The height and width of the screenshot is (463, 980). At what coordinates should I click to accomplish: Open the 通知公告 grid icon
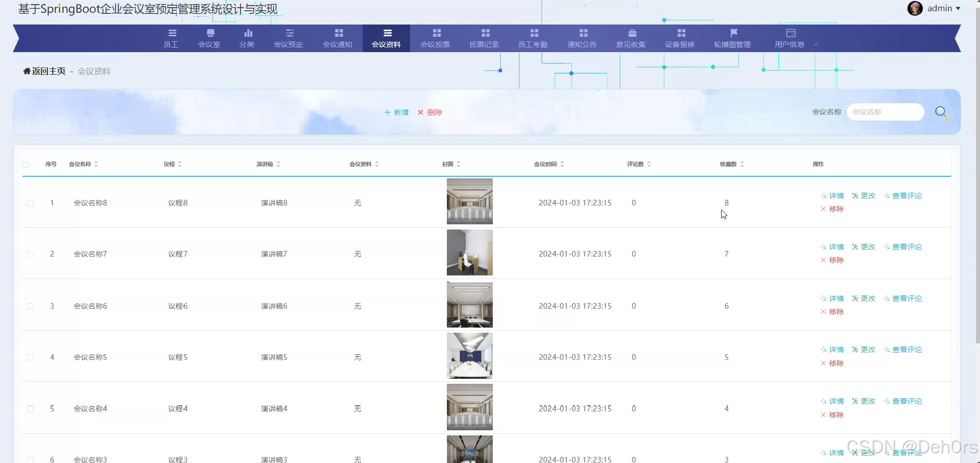coord(583,33)
